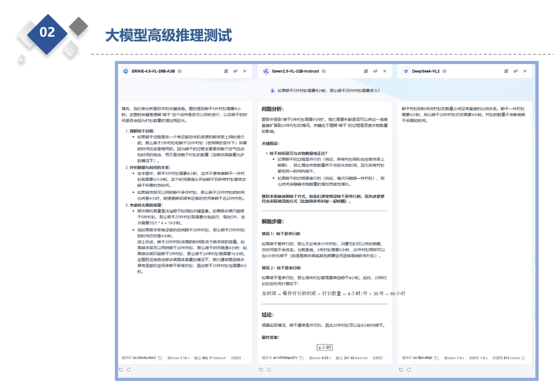Click the user question about drying 20 shirts
The image size is (554, 392).
coord(328,91)
